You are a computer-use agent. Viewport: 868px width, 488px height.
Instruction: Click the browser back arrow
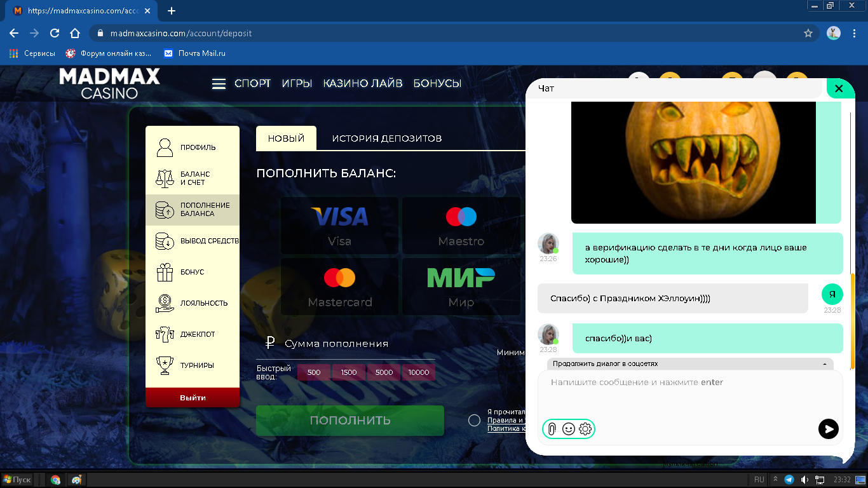click(14, 33)
